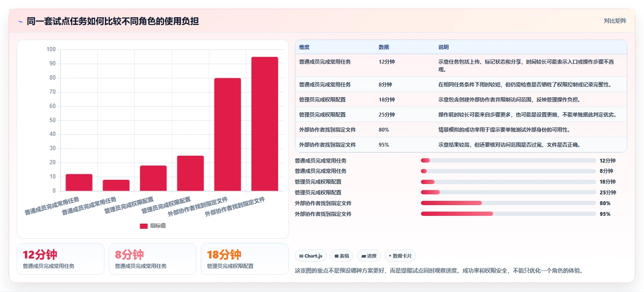Image resolution: width=644 pixels, height=292 pixels.
Task: Click the 数据 column header
Action: (384, 47)
